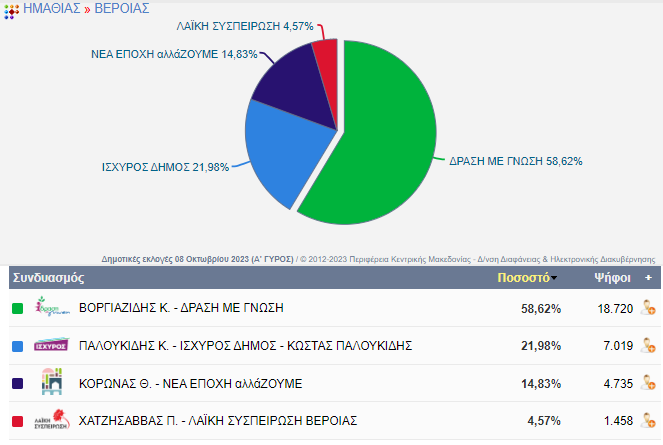Click the ΔΡΑΣΗ ΜΕ ΓΝΩΣΗ party logo
Image resolution: width=663 pixels, height=445 pixels.
coord(51,308)
